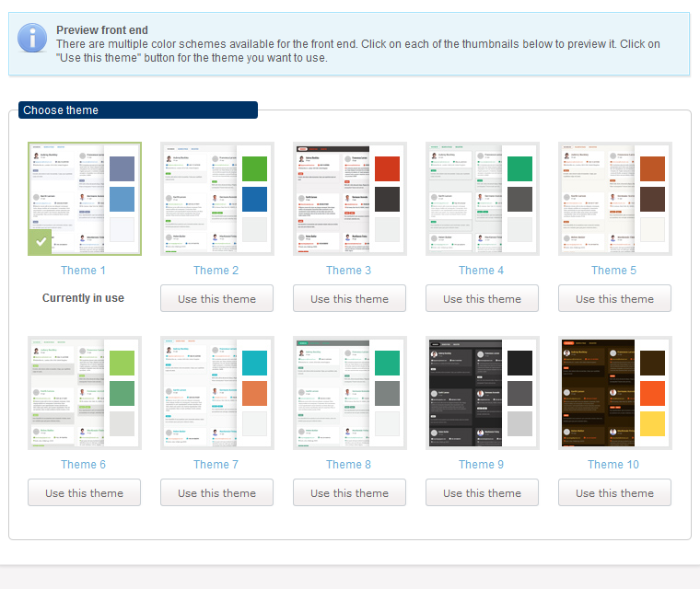Click Use this theme under Theme 9
Viewport: 700px width, 589px height.
482,492
